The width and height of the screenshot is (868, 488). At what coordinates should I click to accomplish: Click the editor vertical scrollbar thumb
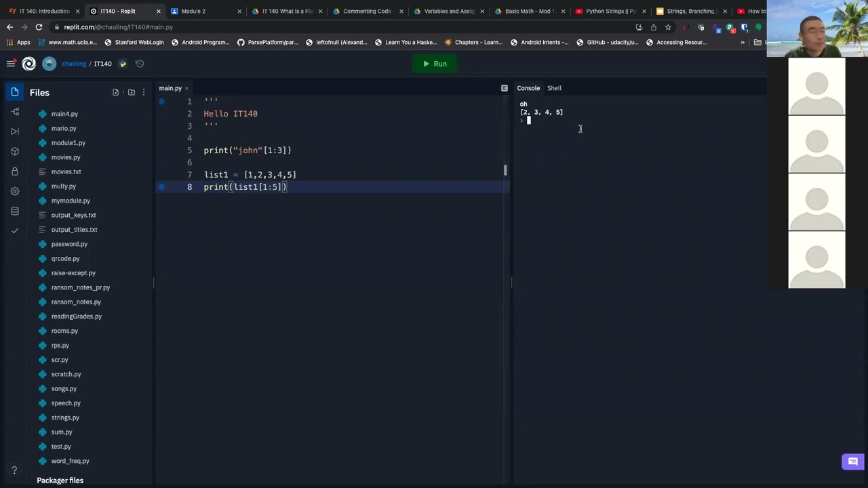[505, 170]
